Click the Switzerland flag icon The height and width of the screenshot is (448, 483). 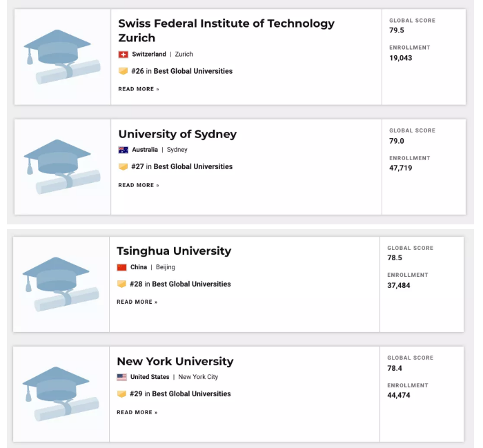click(x=124, y=55)
